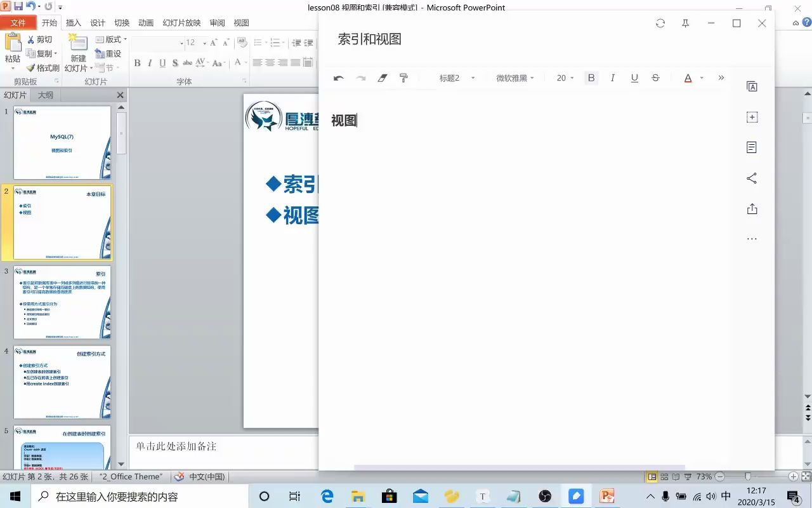This screenshot has width=812, height=508.
Task: Open the more options ellipsis in the note sidebar
Action: coord(752,239)
